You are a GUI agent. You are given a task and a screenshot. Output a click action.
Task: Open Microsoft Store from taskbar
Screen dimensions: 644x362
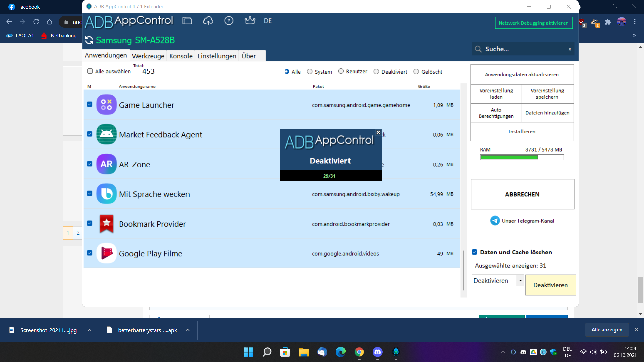pos(285,352)
